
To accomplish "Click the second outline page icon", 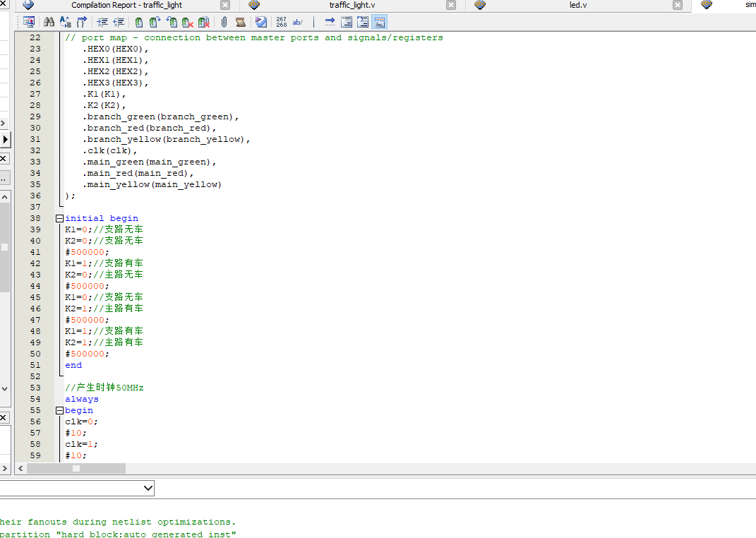I will pyautogui.click(x=363, y=22).
